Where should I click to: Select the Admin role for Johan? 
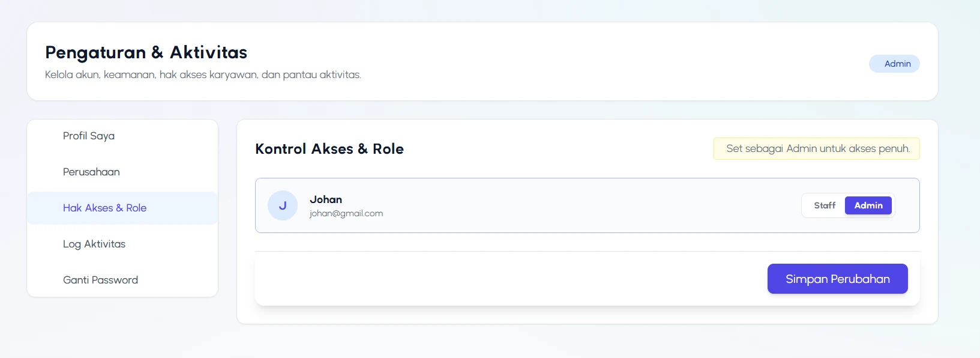(868, 205)
